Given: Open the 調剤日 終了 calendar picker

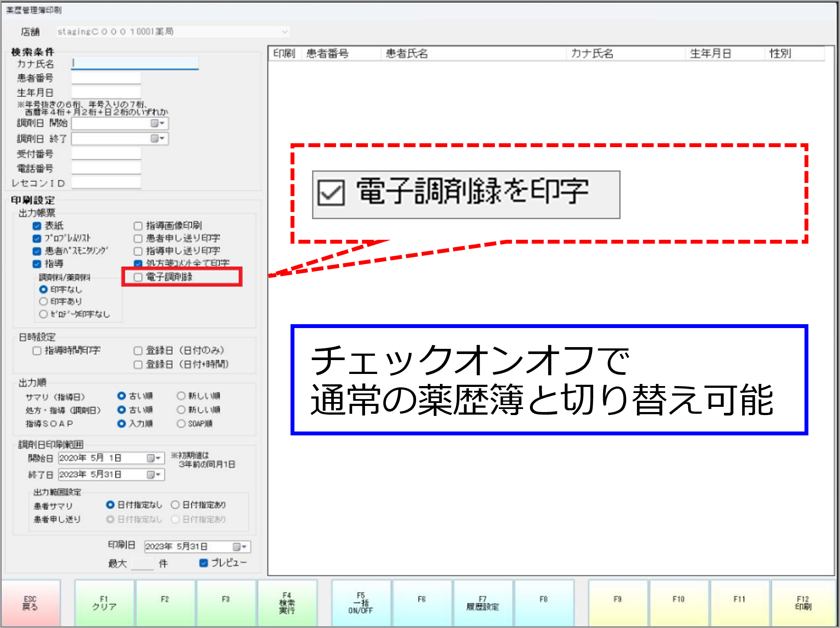Looking at the screenshot, I should (x=158, y=138).
